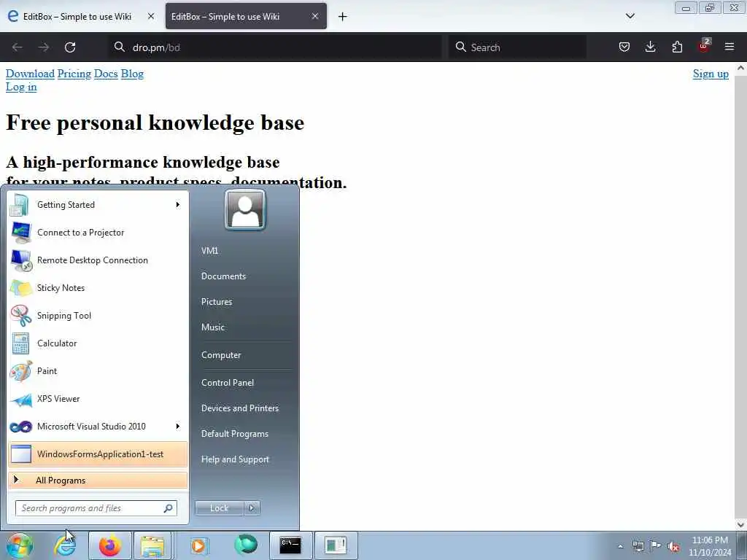Screen dimensions: 747x560
Task: Go forward with the forward arrow
Action: pyautogui.click(x=43, y=47)
